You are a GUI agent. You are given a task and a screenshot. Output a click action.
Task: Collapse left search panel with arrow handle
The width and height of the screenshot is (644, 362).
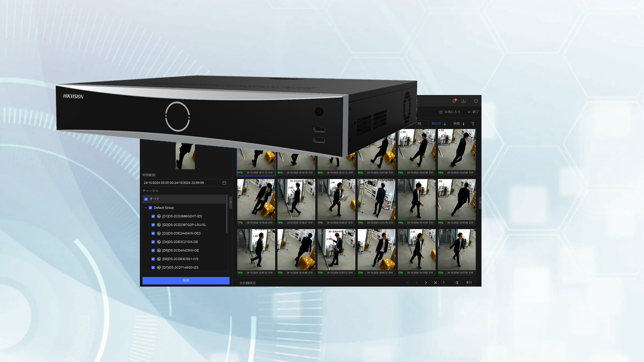pyautogui.click(x=230, y=201)
